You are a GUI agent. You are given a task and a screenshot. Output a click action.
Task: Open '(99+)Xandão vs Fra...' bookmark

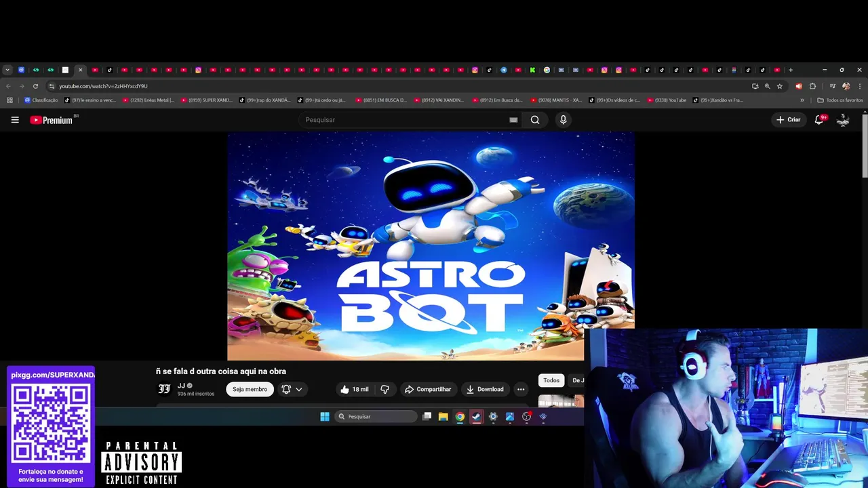[719, 100]
